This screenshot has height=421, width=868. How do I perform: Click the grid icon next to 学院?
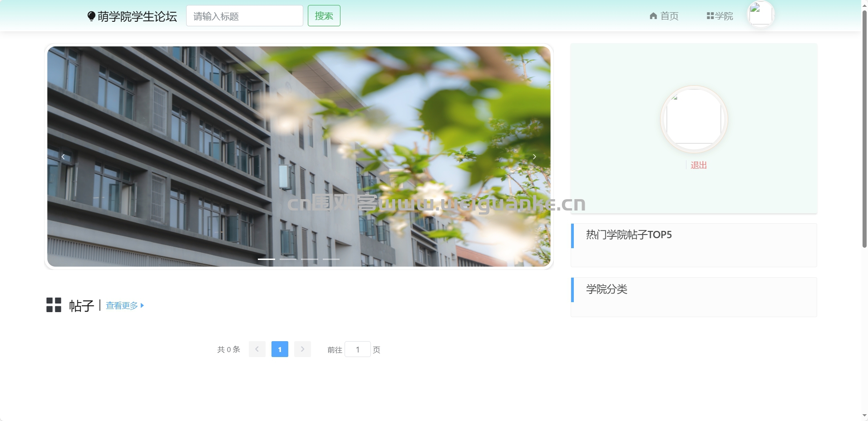[x=710, y=16]
